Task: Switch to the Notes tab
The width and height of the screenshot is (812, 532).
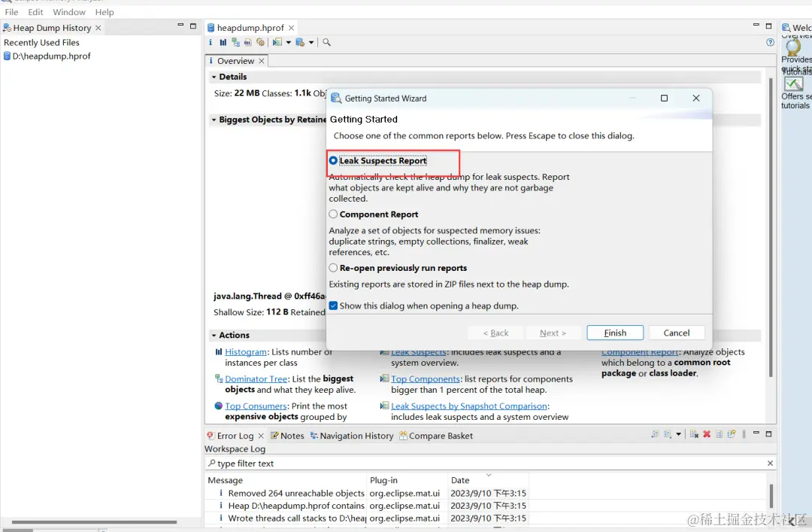Action: [x=287, y=436]
